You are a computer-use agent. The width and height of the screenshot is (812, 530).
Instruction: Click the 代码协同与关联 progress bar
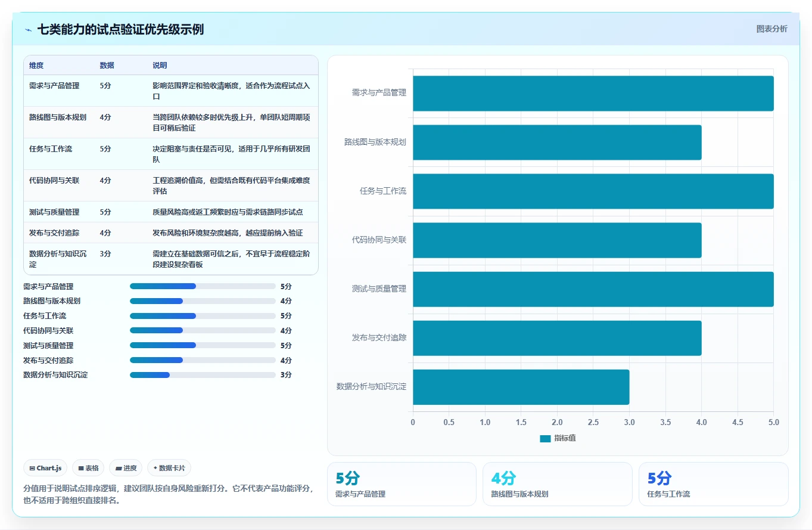(x=203, y=331)
